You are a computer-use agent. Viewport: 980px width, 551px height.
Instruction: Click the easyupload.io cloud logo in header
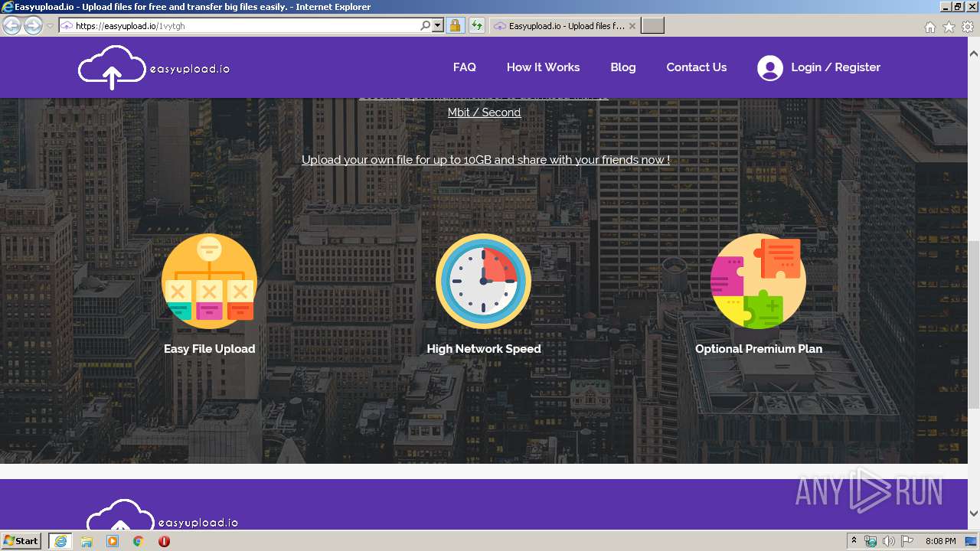click(154, 67)
